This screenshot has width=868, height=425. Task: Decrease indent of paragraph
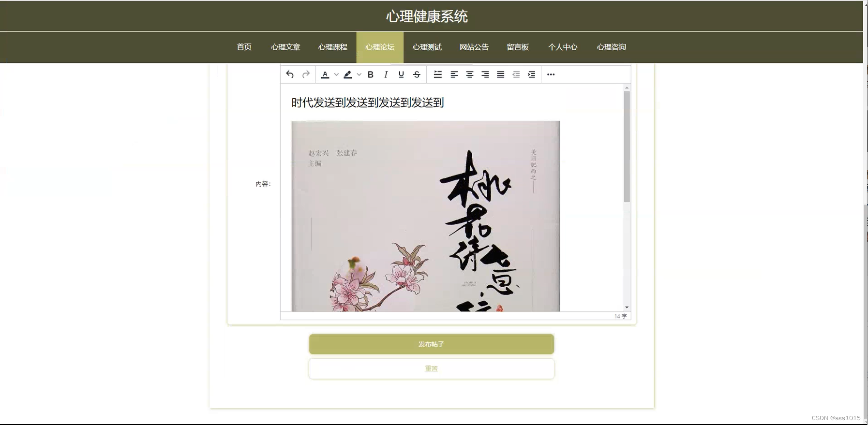(x=516, y=74)
